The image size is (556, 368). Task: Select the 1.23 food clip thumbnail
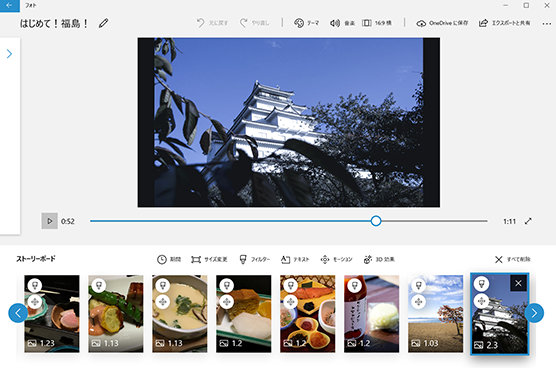[52, 314]
